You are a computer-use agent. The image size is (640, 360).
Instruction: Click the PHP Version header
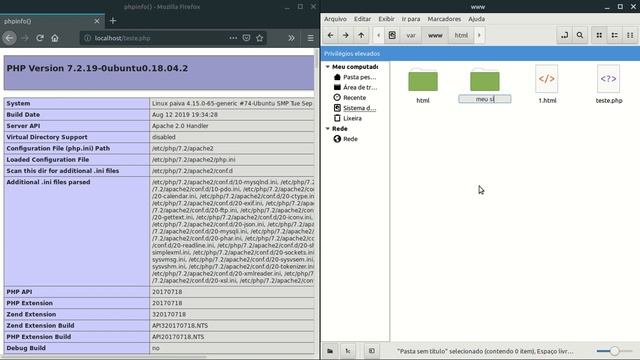click(x=97, y=68)
